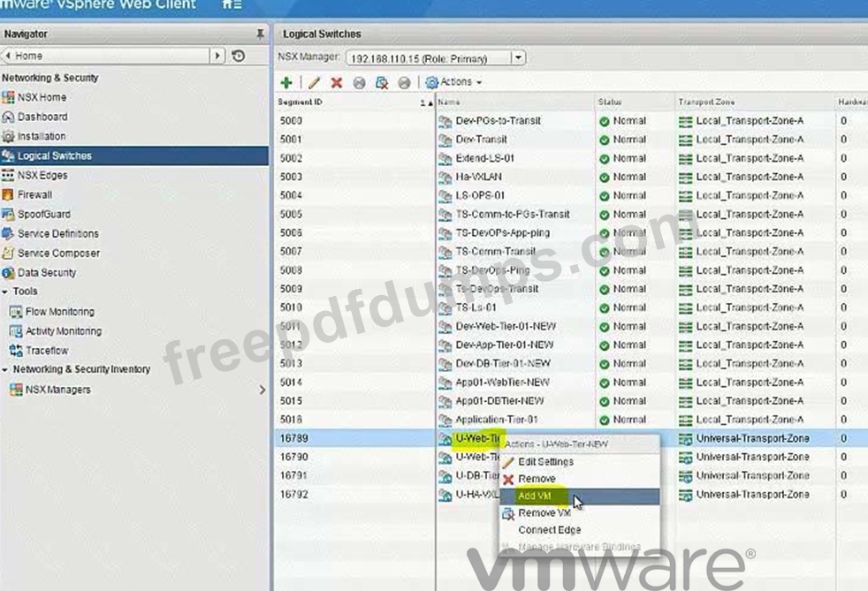Click the pencil edit icon in toolbar
Screen dimensions: 868x591
pos(314,83)
